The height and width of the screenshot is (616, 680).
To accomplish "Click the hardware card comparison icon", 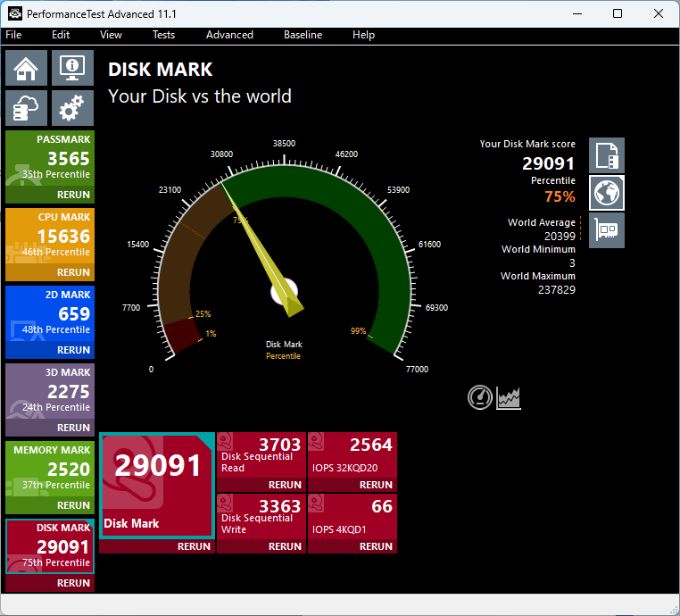I will pos(607,230).
